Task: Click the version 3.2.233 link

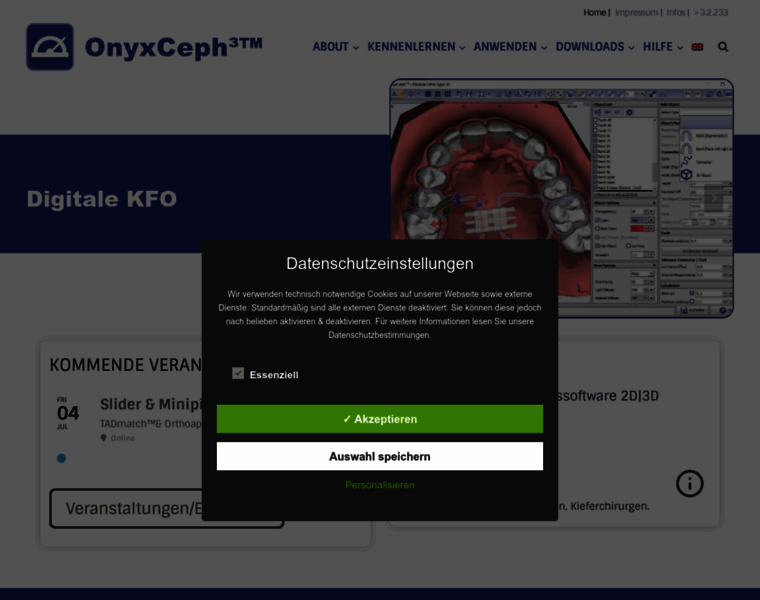Action: [711, 13]
